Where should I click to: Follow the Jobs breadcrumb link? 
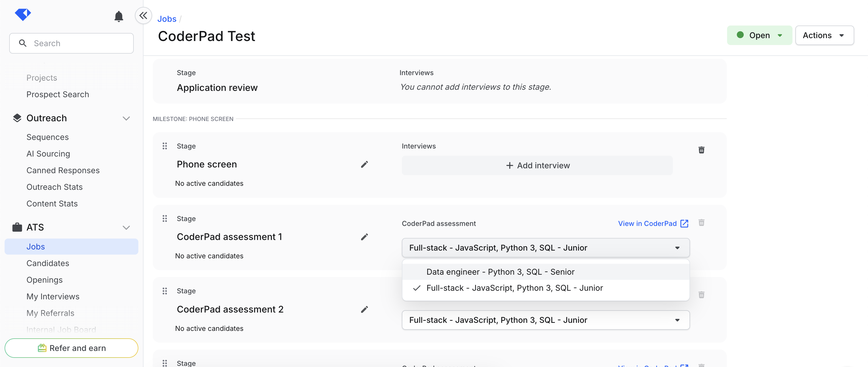pos(166,19)
